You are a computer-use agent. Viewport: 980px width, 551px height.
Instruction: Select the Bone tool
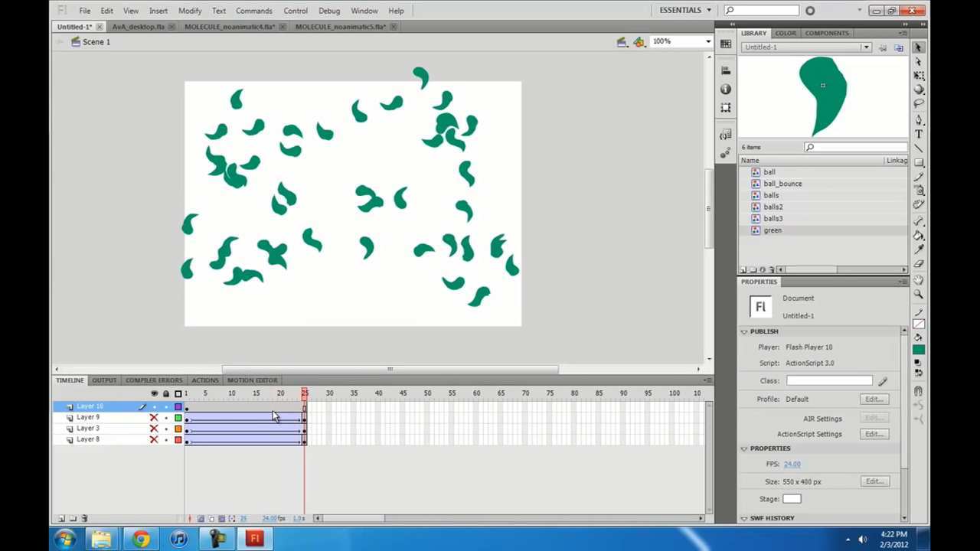click(919, 220)
